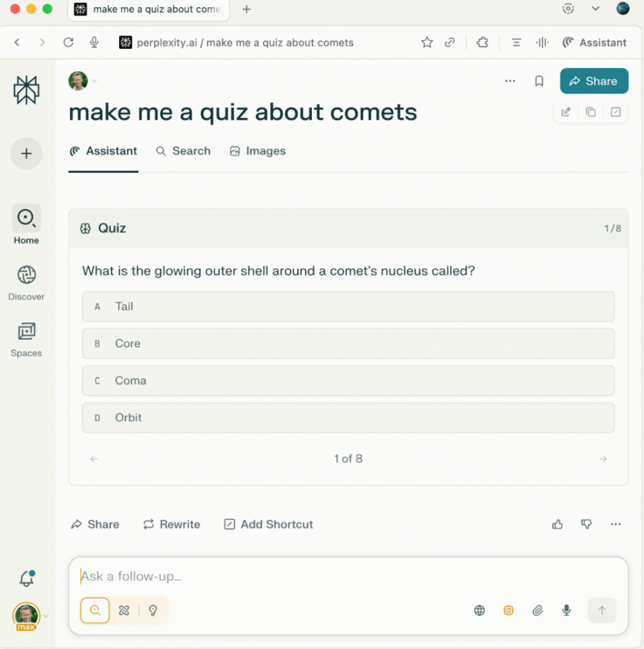Open the user account menu chevron
This screenshot has width=644, height=649.
[46, 615]
